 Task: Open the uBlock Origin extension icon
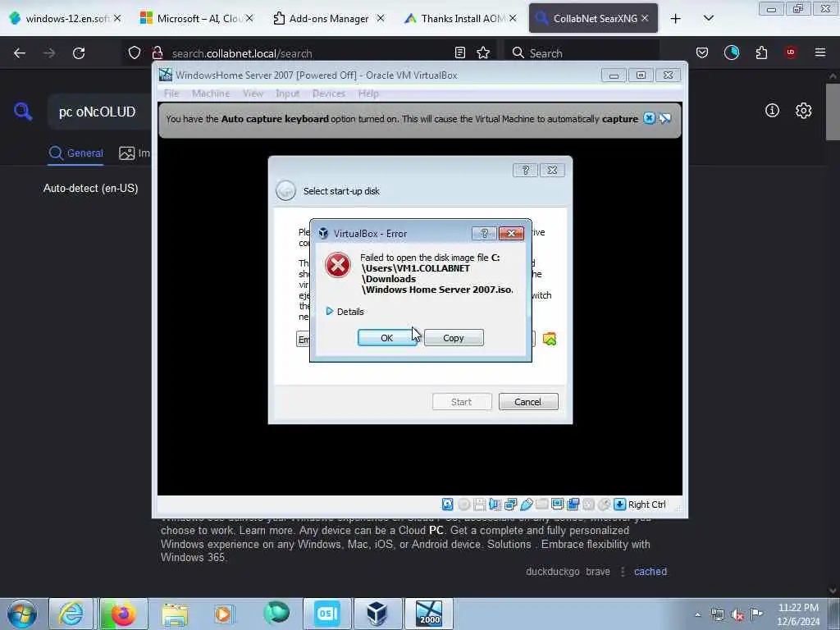(x=791, y=52)
